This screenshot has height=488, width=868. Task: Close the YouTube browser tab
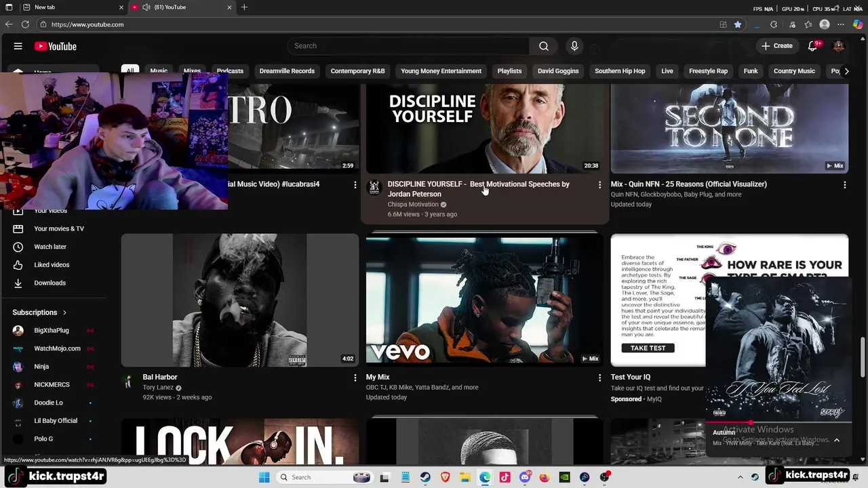(x=229, y=7)
